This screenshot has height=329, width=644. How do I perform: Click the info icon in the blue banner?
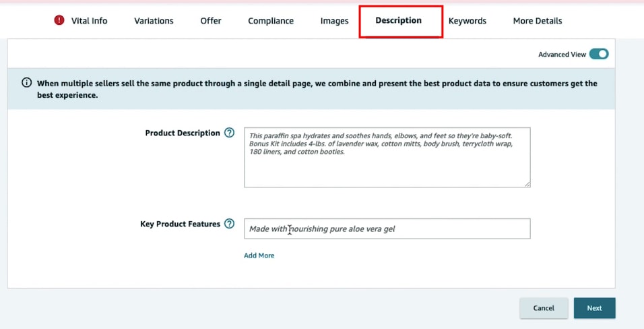27,83
